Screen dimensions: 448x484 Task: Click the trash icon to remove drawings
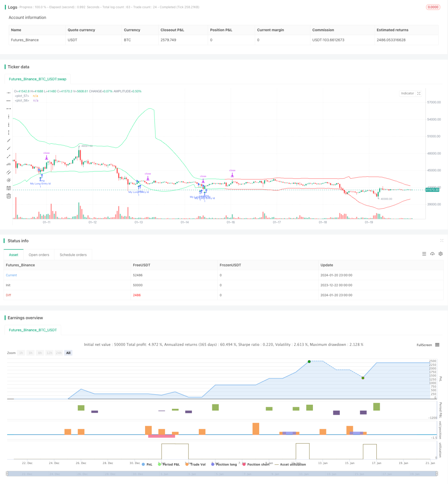pyautogui.click(x=9, y=196)
